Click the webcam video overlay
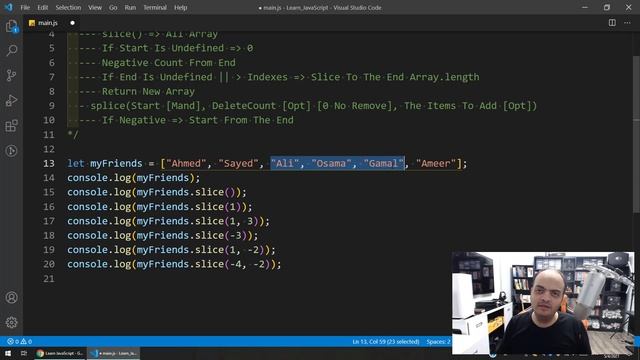 (543, 303)
